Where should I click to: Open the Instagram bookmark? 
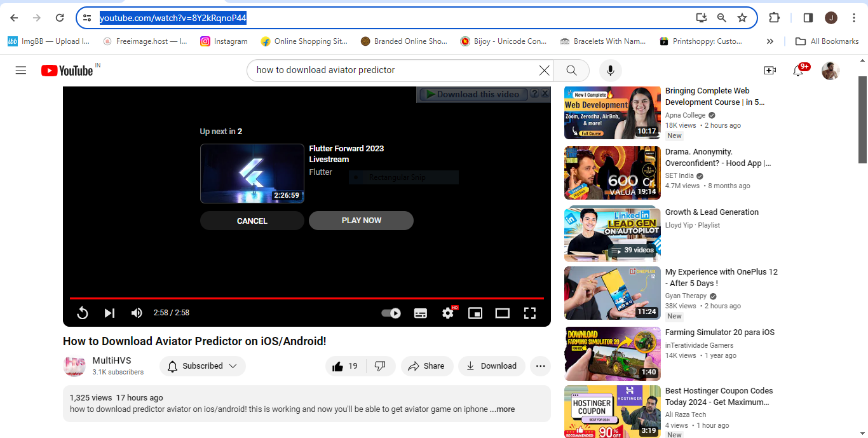click(224, 41)
